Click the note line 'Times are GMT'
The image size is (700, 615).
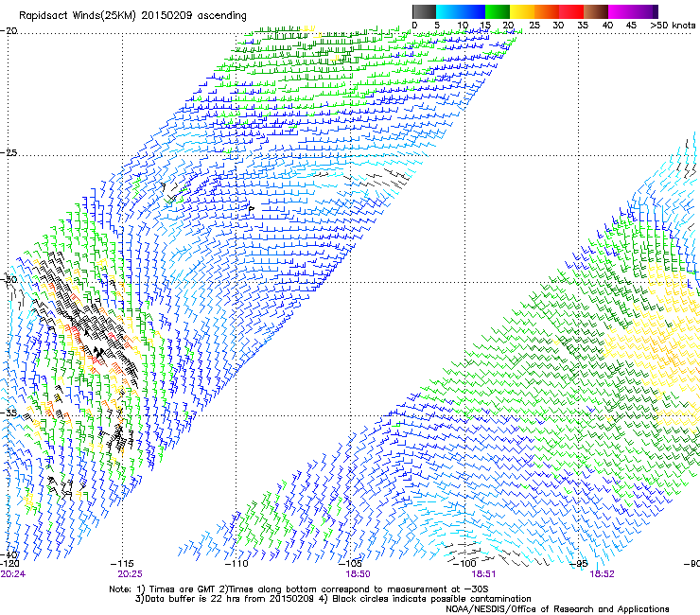182,589
